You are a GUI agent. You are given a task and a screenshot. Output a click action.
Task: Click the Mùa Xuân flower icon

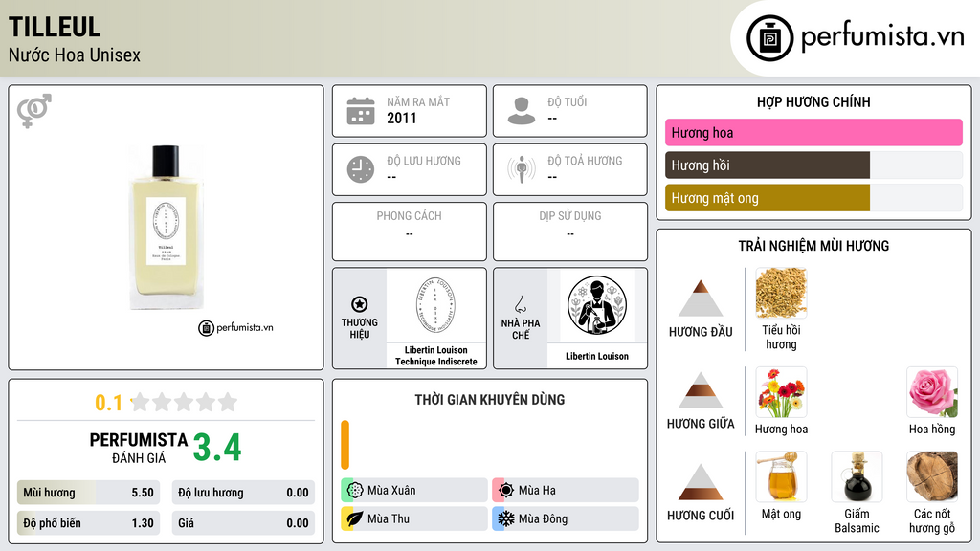coord(355,491)
